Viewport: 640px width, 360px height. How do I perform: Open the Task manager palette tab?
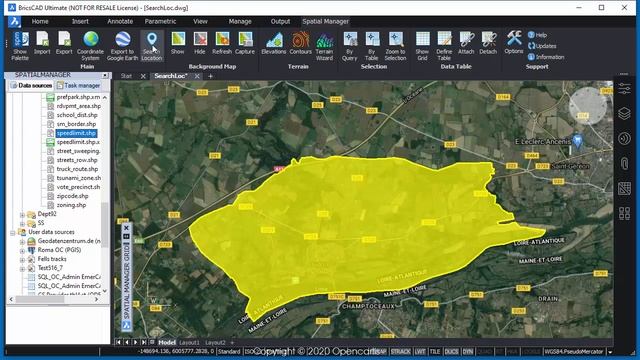click(x=78, y=85)
